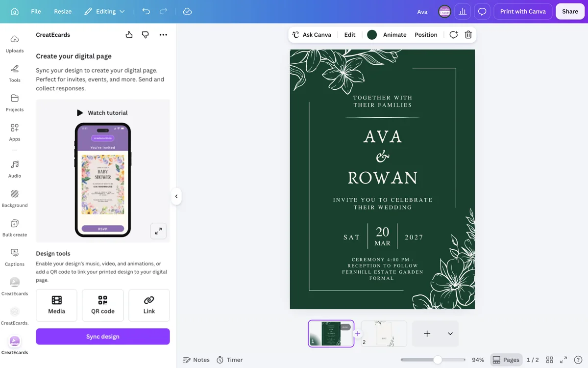588x368 pixels.
Task: Open the File menu
Action: point(36,11)
